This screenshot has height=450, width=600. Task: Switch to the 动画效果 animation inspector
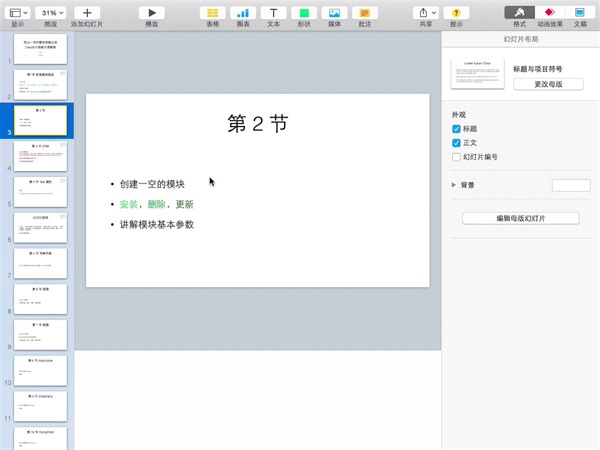550,13
